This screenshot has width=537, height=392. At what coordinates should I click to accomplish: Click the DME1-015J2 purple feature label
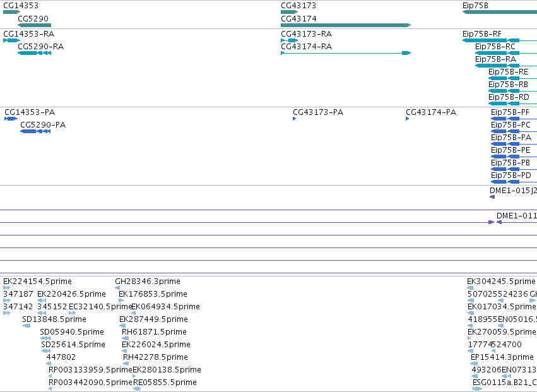(x=513, y=191)
